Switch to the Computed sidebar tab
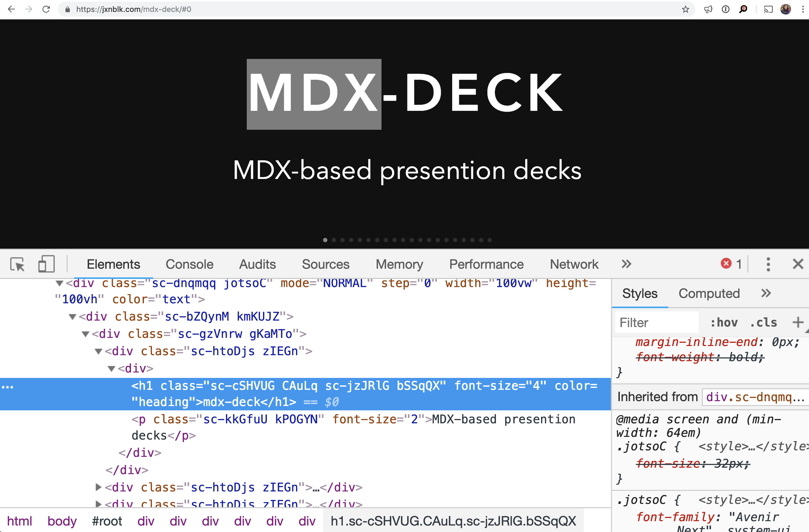Viewport: 809px width, 532px height. (x=709, y=293)
